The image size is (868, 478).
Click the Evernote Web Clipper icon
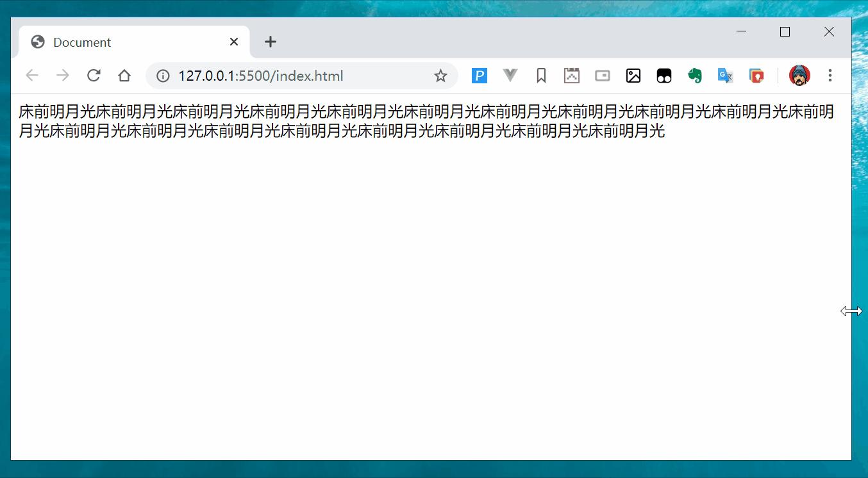[x=694, y=75]
